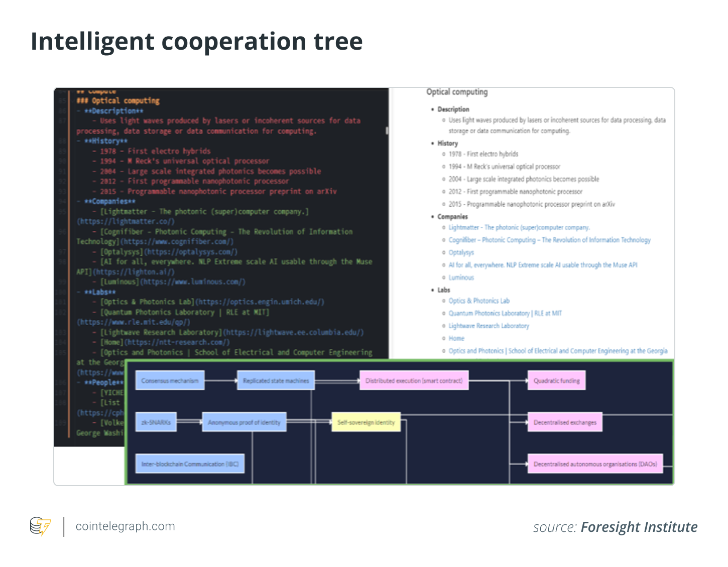Visit the Luminous company link
This screenshot has width=728, height=567.
coord(461,277)
